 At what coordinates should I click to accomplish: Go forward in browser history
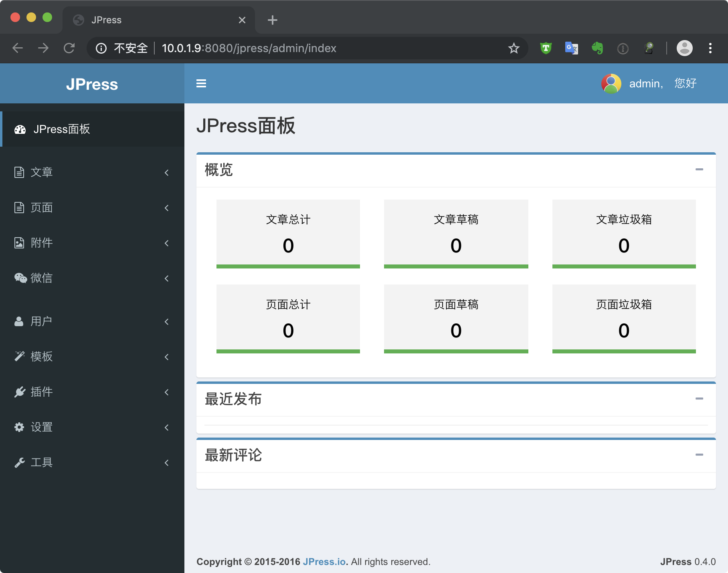43,48
